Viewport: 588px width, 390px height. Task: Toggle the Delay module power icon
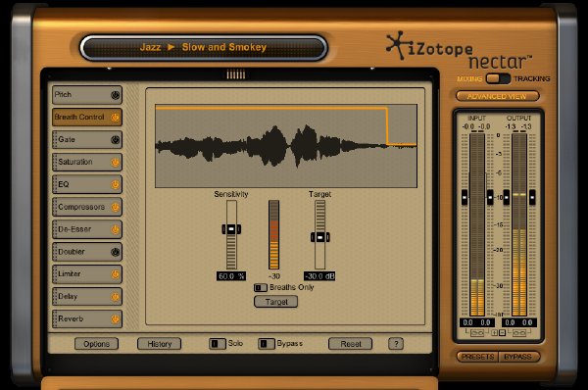tap(115, 297)
